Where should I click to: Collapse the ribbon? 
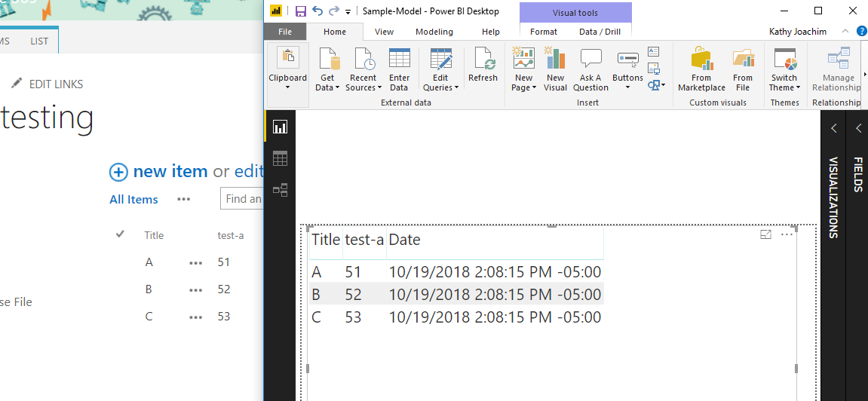[845, 32]
